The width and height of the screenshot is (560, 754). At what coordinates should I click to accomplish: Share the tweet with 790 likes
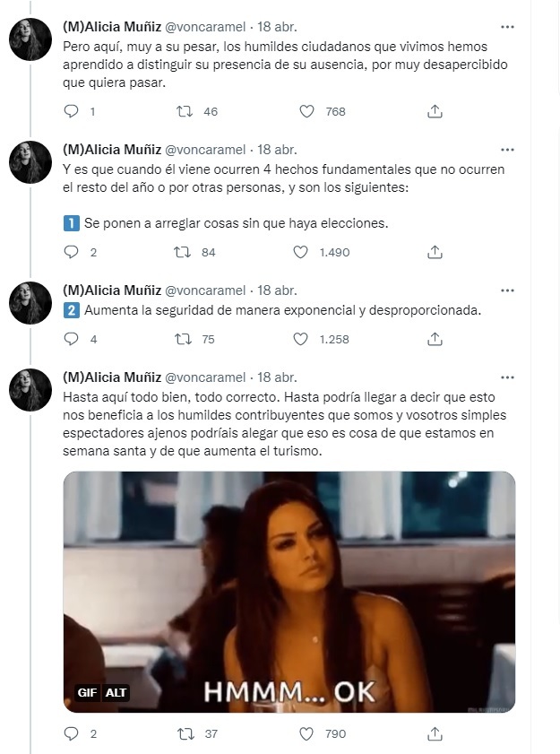click(435, 733)
